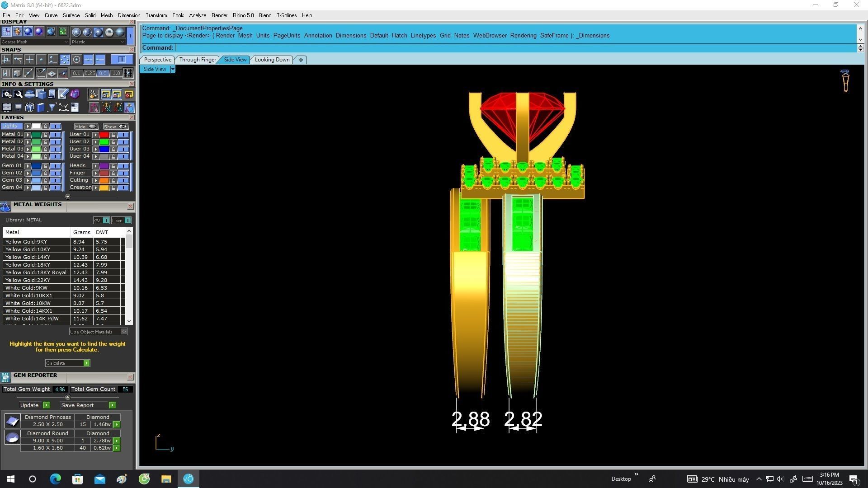Screen dimensions: 868x488
Task: Click the User 01 red color swatch
Action: coord(104,135)
